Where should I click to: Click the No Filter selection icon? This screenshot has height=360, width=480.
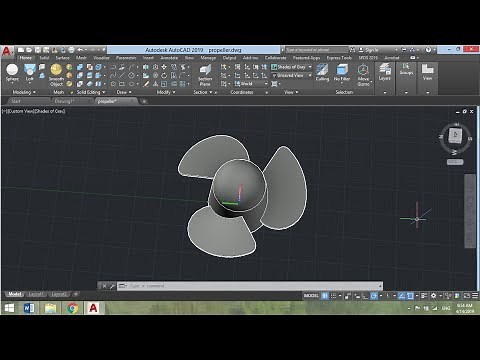click(342, 73)
